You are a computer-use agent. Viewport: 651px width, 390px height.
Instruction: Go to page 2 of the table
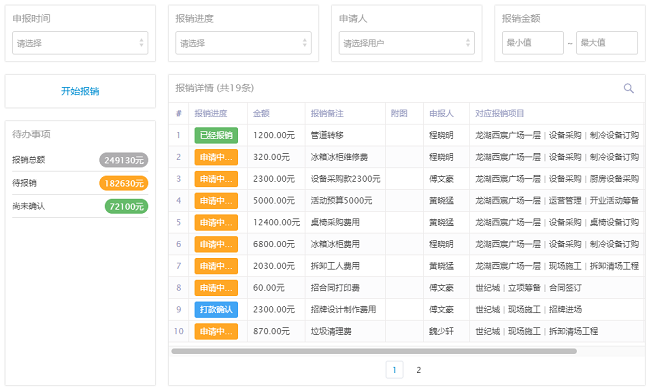[418, 370]
